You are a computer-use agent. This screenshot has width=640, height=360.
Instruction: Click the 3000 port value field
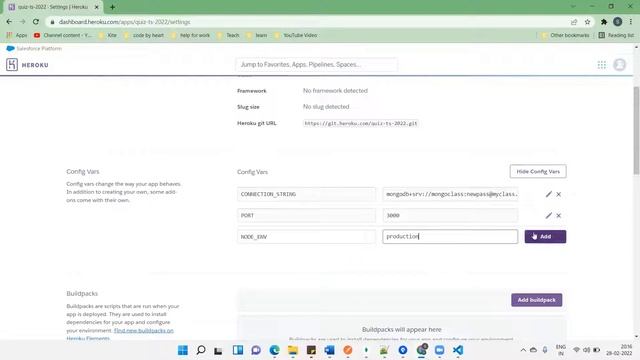[450, 216]
